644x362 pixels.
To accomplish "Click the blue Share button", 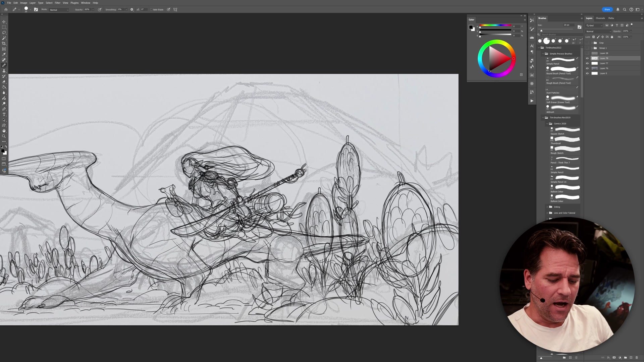I will [607, 9].
